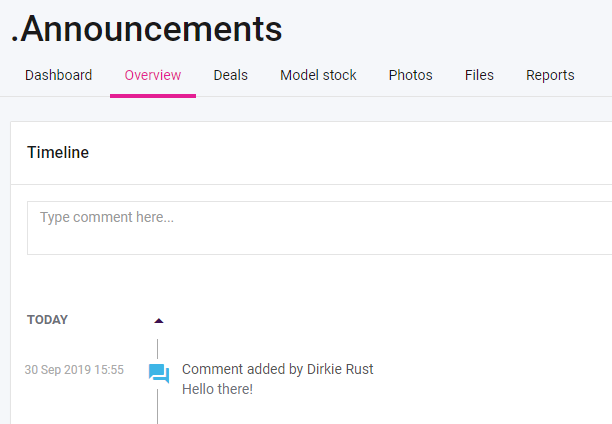Click the Dirkie Rust author name
Screen dimensions: 612x424
click(340, 369)
